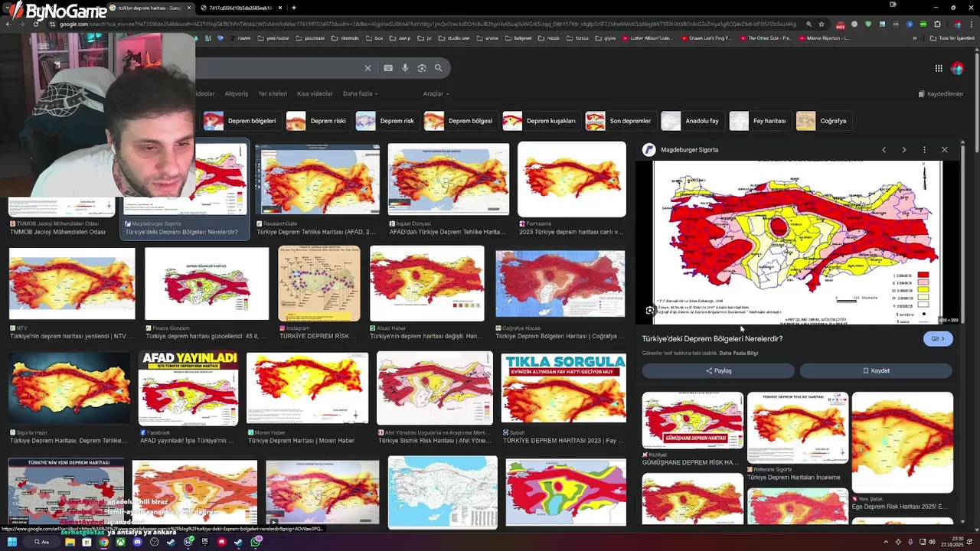
Task: Open File Explorer from taskbar
Action: (x=70, y=542)
